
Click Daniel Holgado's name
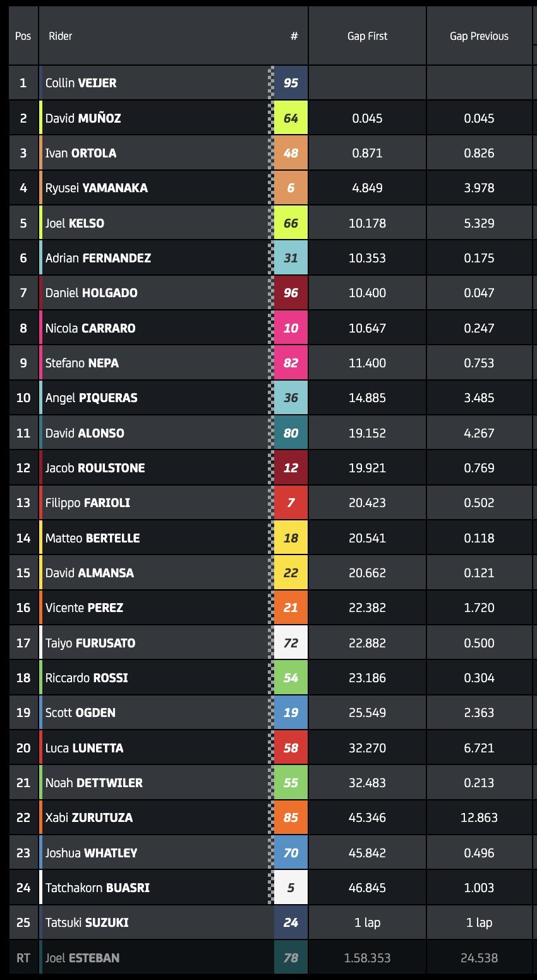click(91, 293)
